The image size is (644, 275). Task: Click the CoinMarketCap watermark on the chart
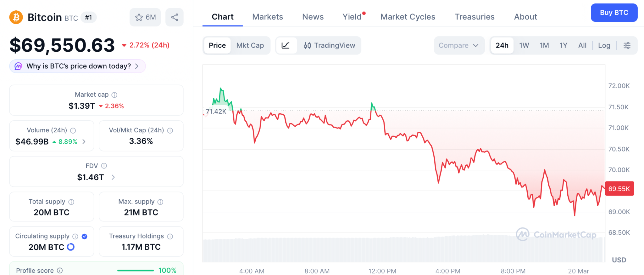pos(556,234)
